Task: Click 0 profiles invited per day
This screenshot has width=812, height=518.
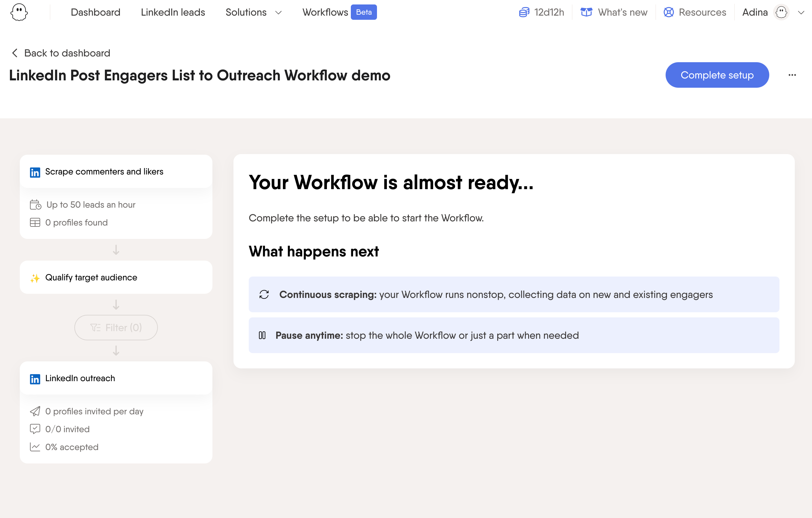Action: [94, 411]
